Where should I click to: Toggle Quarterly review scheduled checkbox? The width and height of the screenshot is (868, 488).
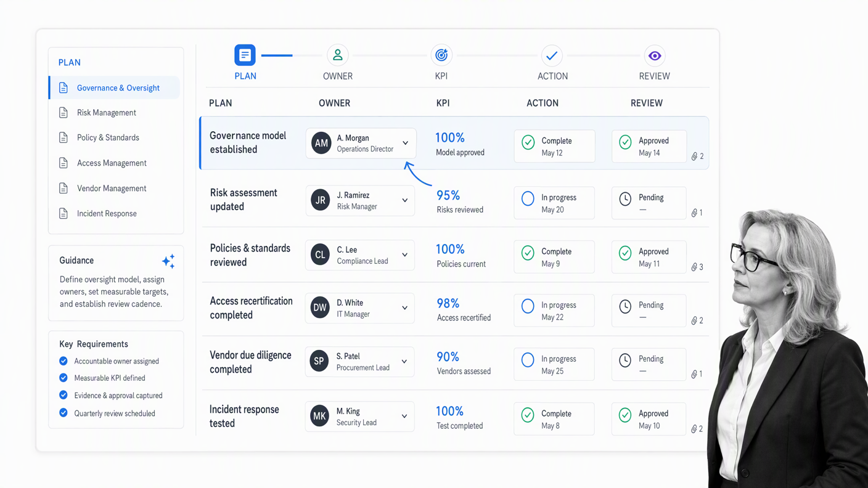(63, 413)
